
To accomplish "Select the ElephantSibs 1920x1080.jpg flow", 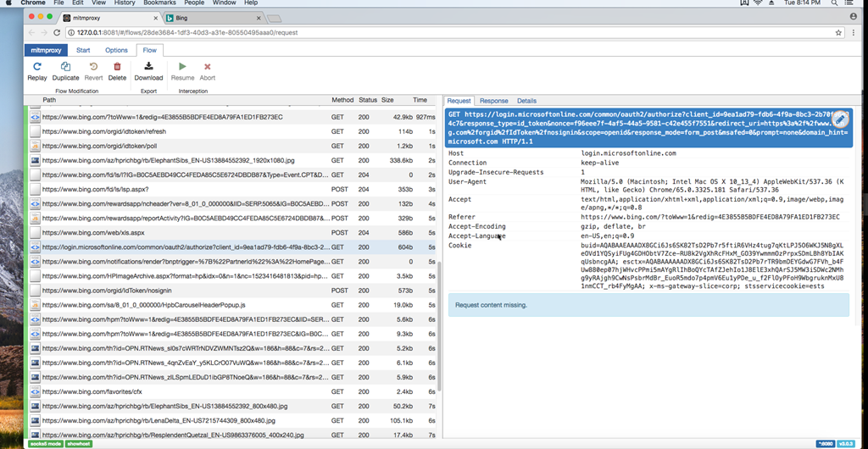I will (x=232, y=160).
